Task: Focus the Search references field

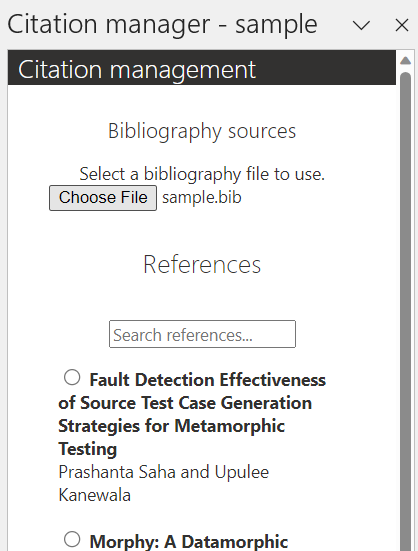Action: point(202,334)
